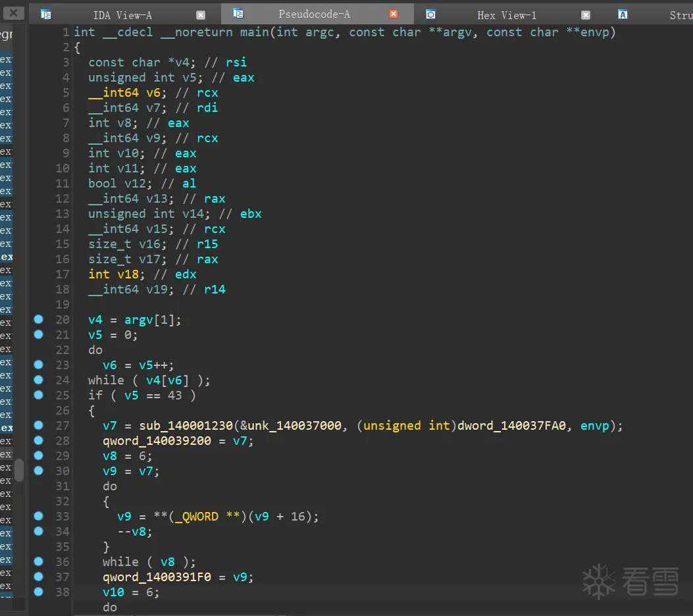693x616 pixels.
Task: Click unk_140037000 reference
Action: click(294, 426)
